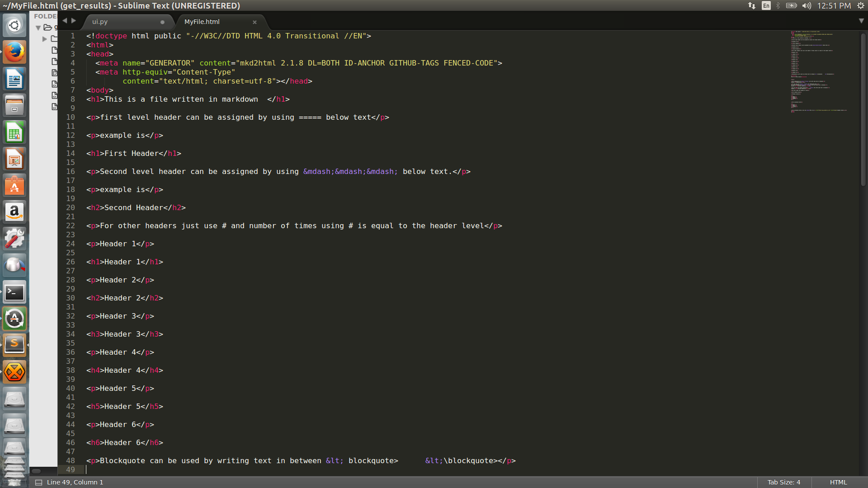Click the network up-down arrows indicator

[x=752, y=5]
